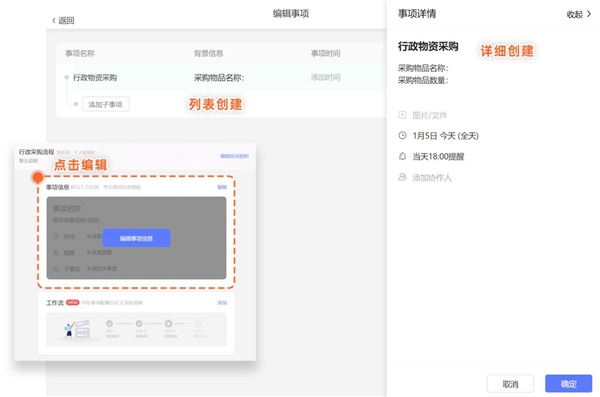
Task: Click the 添加 link in 工作流 section
Action: [222, 303]
